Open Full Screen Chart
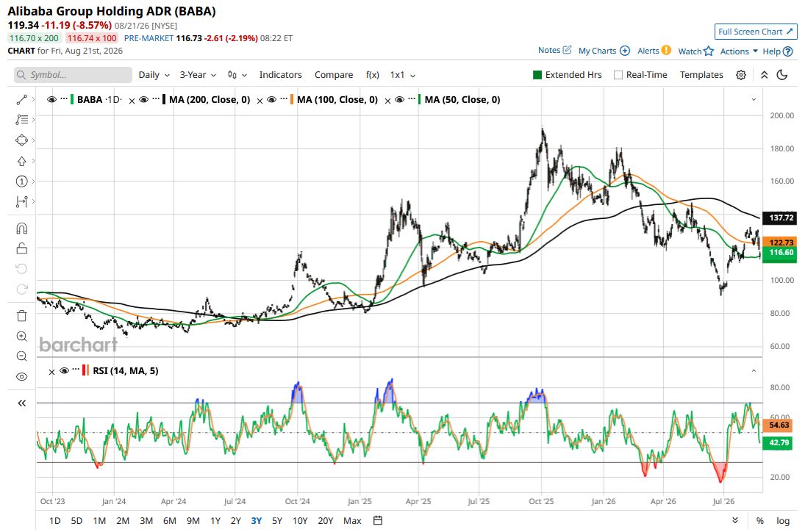This screenshot has height=532, width=805. click(x=756, y=32)
